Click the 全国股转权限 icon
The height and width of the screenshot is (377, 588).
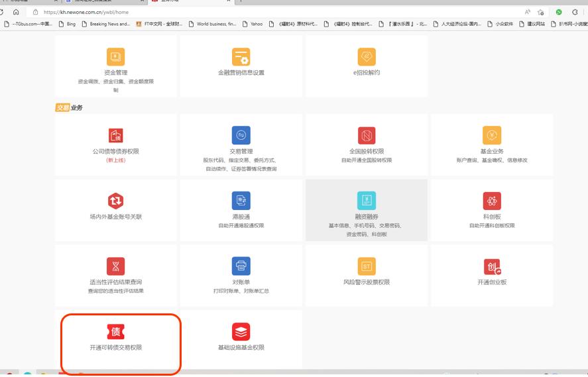click(x=367, y=135)
